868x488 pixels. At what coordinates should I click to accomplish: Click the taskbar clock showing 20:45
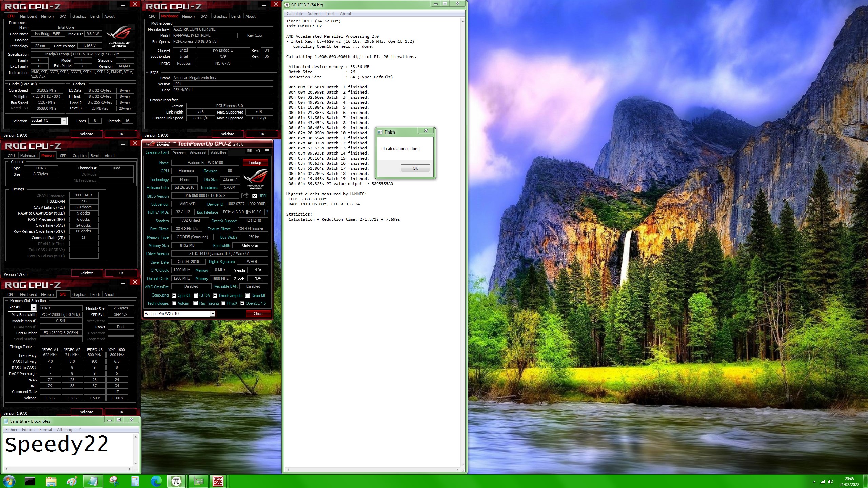849,482
